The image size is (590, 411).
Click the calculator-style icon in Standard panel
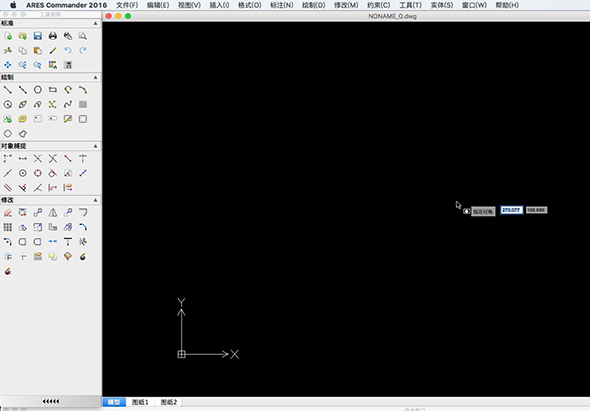[x=68, y=65]
